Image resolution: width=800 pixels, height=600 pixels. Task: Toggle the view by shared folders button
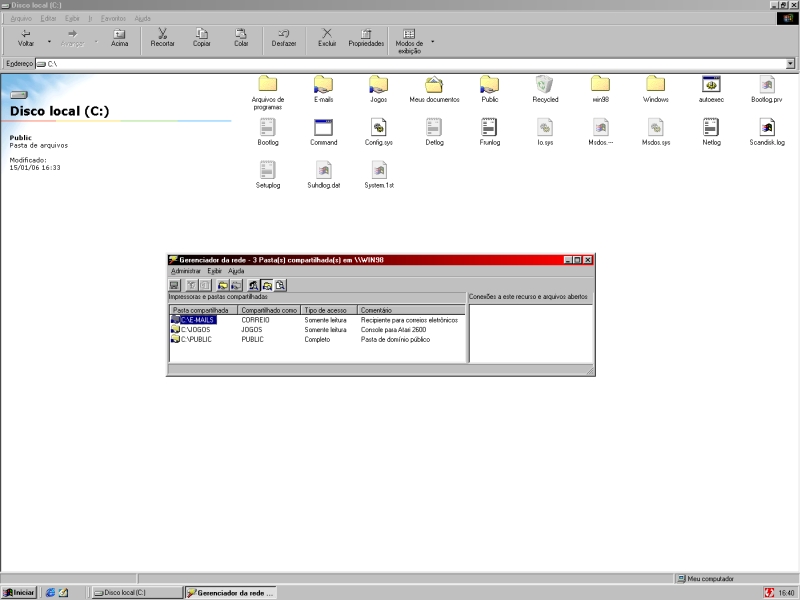point(268,286)
